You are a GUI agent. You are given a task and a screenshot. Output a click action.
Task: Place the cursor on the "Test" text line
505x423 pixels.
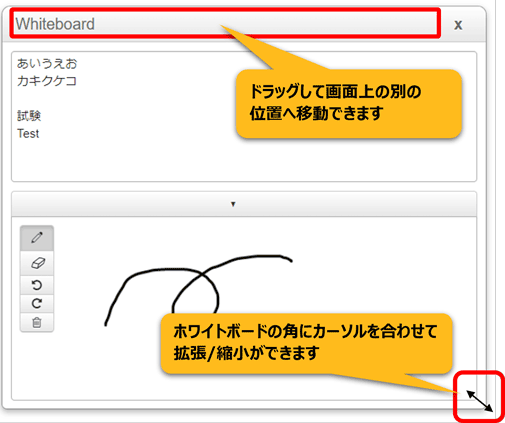(28, 133)
